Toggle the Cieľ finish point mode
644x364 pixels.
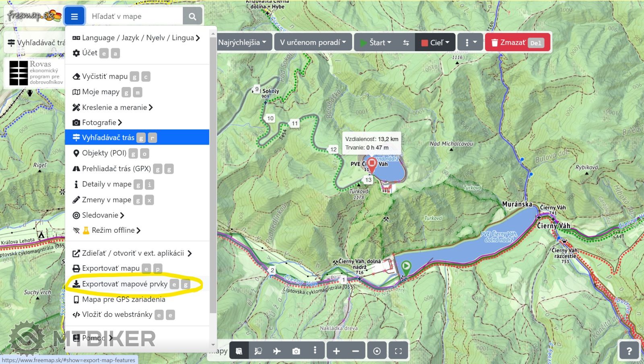click(435, 43)
